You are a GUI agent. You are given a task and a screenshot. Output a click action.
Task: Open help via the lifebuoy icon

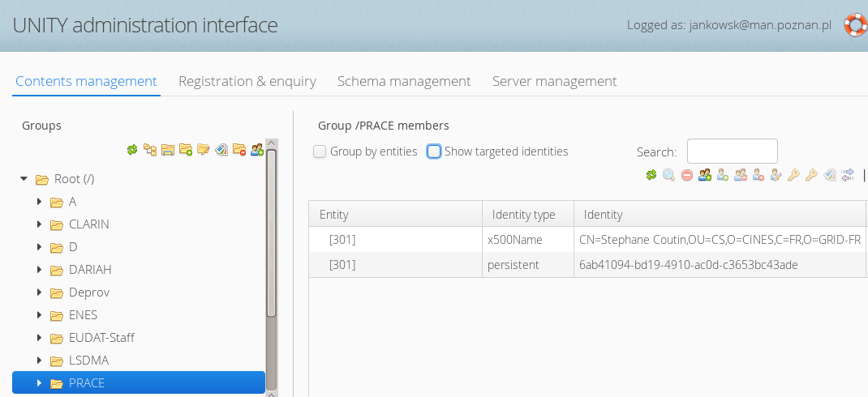tap(855, 25)
